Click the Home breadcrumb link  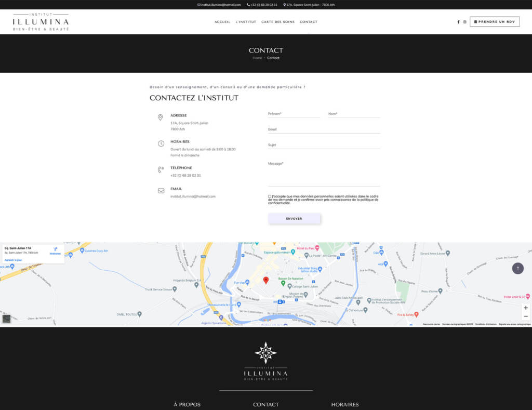(x=257, y=58)
